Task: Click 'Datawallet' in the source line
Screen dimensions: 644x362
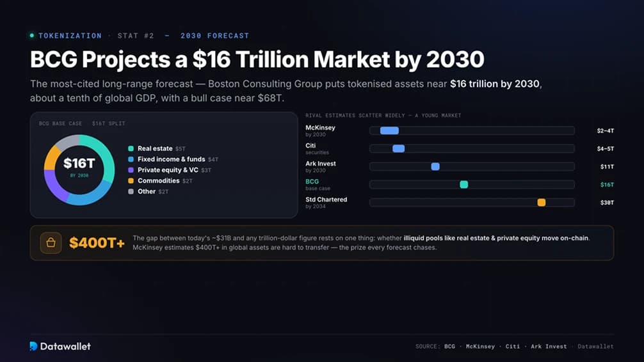Action: coord(595,347)
